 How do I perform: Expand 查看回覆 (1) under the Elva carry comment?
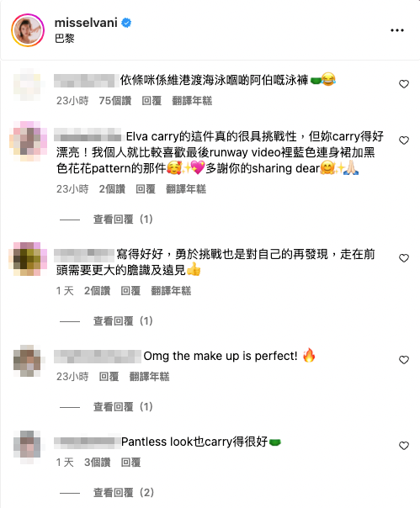123,220
